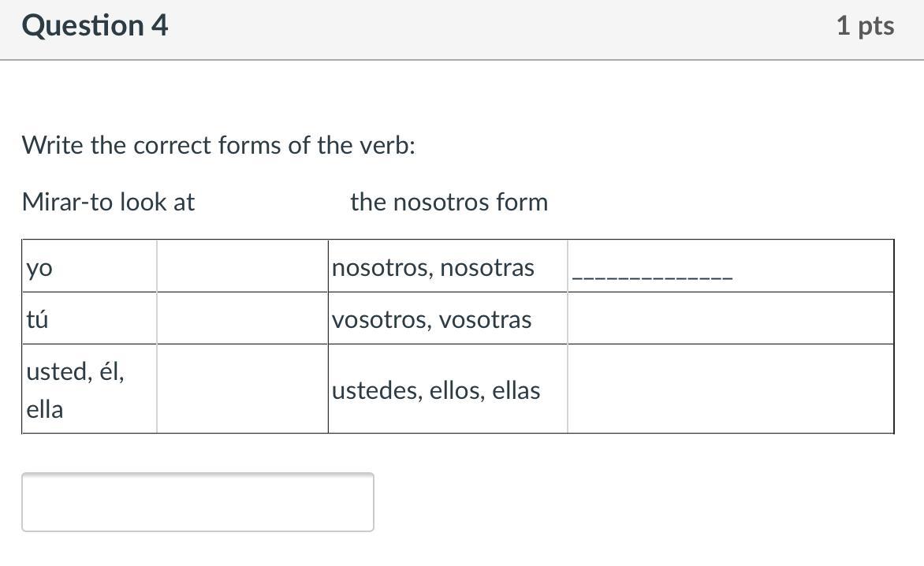Click the empty cell right of "ustedes, ellos, ellas"
The width and height of the screenshot is (924, 566).
[730, 389]
